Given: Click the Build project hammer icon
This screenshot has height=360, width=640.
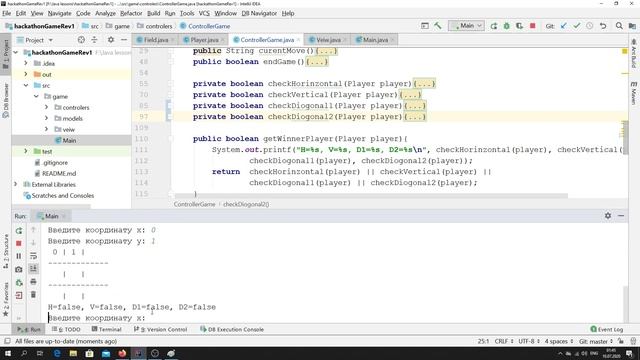Looking at the screenshot, I should (438, 26).
